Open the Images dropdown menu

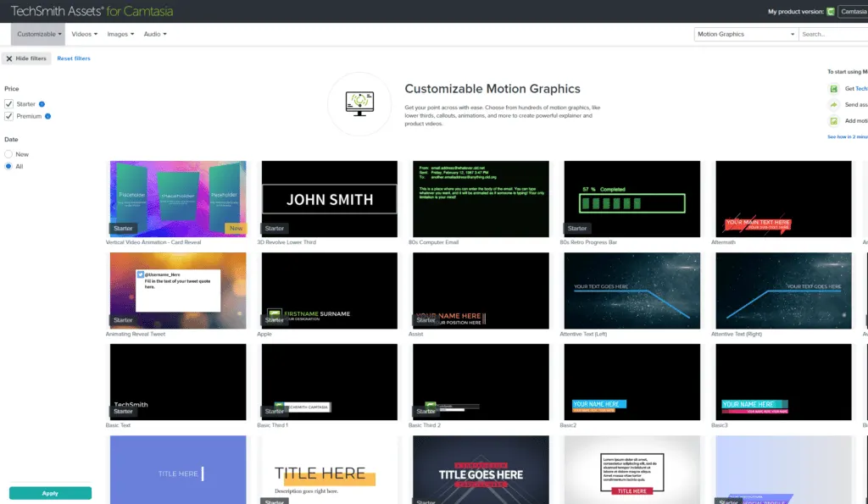pos(120,34)
